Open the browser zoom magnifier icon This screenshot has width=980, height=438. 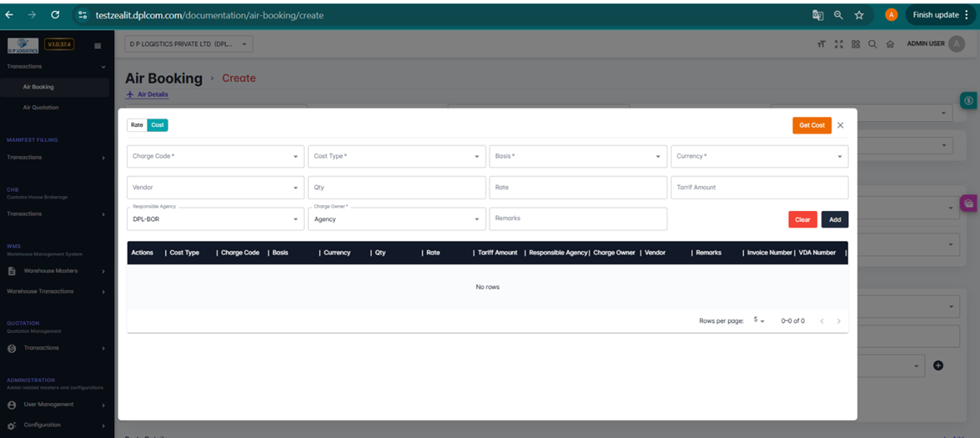tap(838, 15)
